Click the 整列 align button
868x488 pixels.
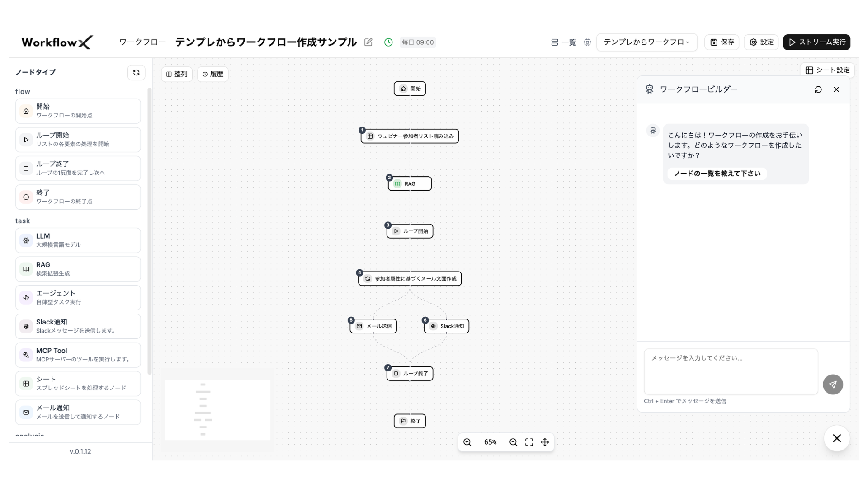177,74
